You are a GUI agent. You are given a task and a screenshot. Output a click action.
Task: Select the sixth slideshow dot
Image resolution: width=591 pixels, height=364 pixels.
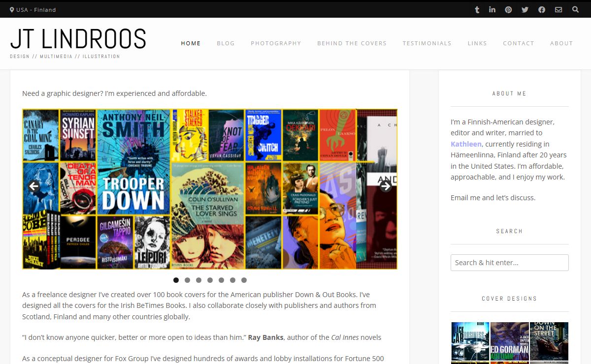232,280
